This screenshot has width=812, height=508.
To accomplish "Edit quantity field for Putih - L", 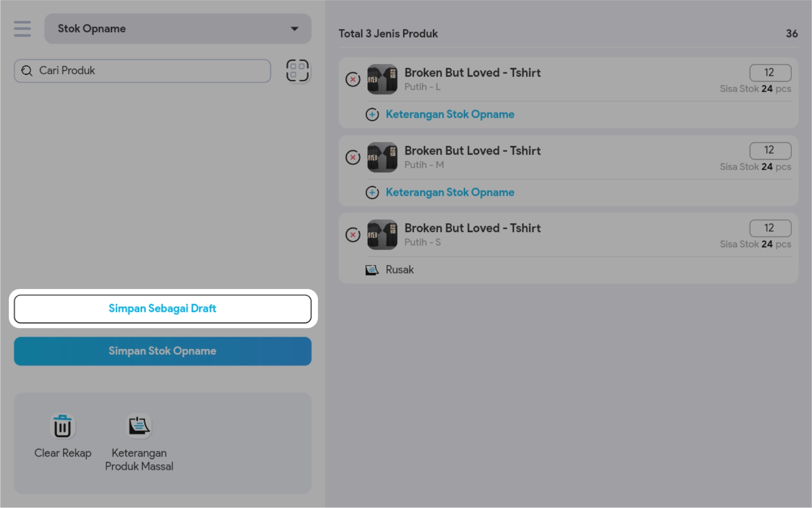I will pos(770,73).
